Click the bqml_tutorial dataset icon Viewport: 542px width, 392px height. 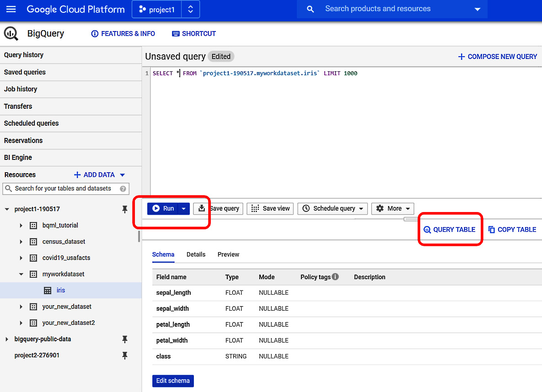(33, 226)
